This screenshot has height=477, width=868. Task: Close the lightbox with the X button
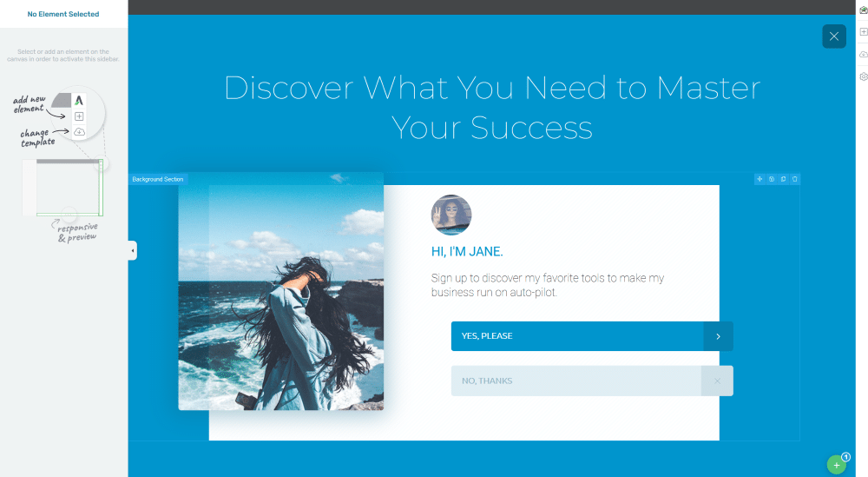(x=833, y=36)
